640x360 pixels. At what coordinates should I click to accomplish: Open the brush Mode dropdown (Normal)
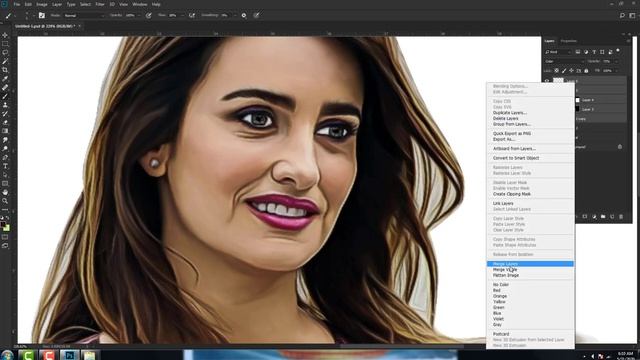tap(84, 15)
